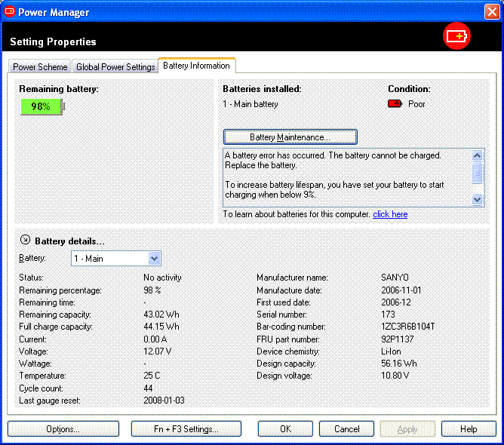Close the Power Manager window
Image resolution: width=504 pixels, height=445 pixels.
pyautogui.click(x=492, y=12)
